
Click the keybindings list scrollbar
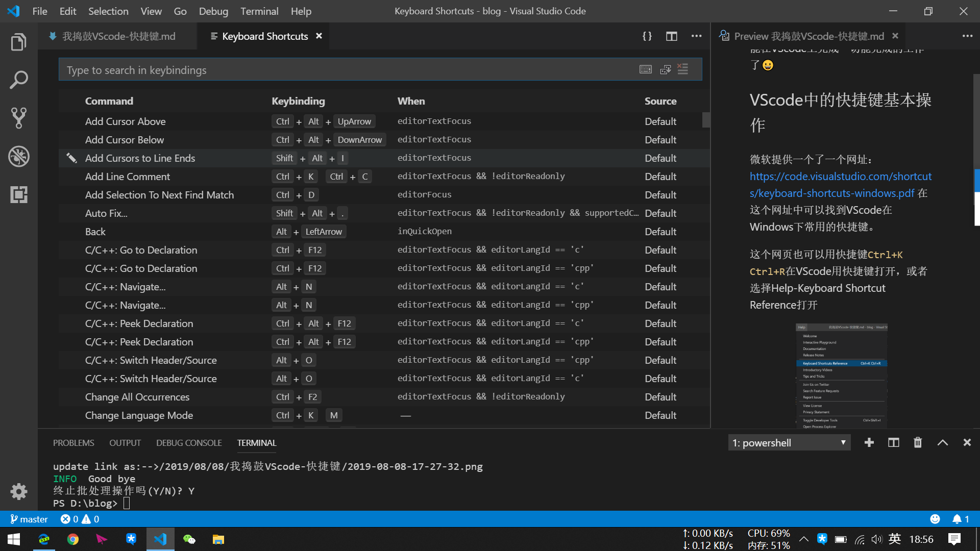tap(706, 119)
